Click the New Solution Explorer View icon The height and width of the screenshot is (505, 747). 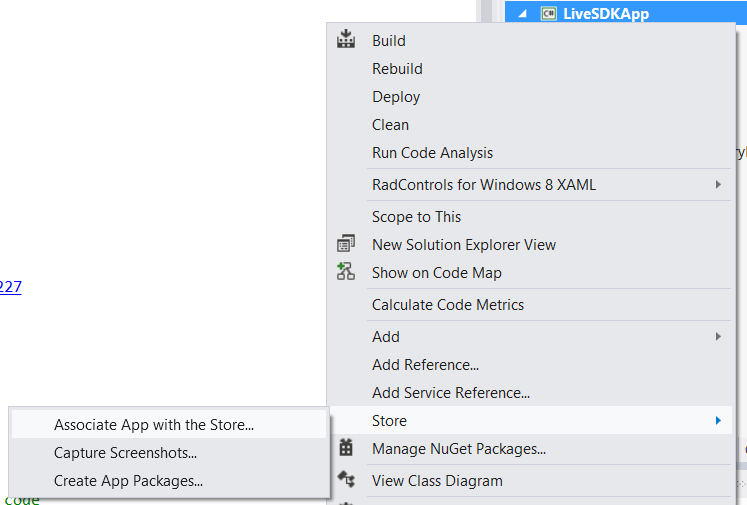[346, 244]
